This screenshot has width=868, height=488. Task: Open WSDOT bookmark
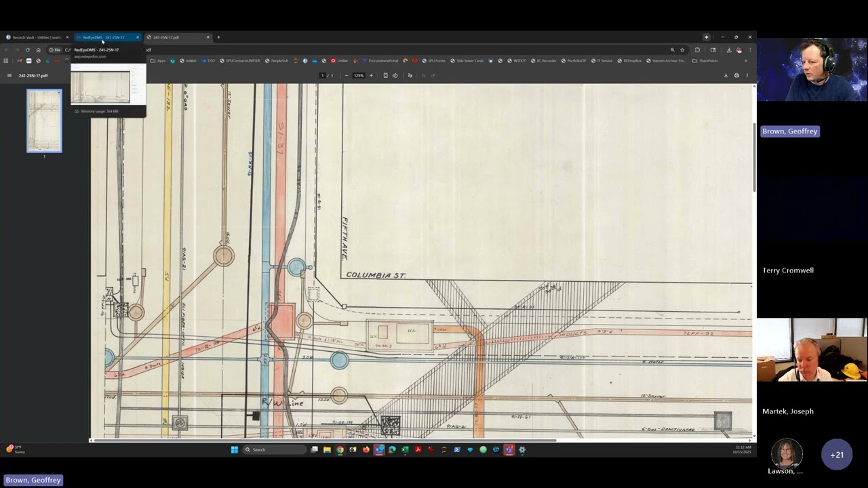click(517, 60)
